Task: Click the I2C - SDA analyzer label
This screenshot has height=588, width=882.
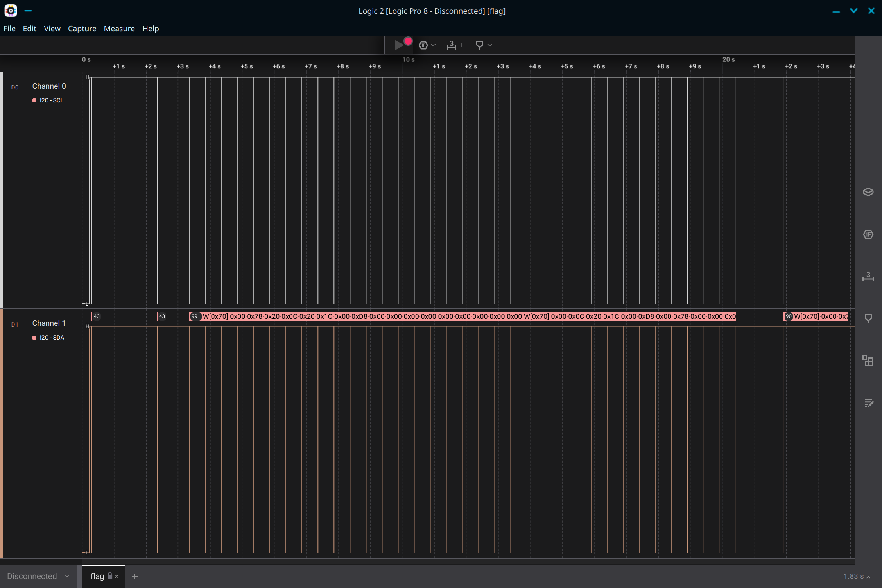Action: [52, 338]
